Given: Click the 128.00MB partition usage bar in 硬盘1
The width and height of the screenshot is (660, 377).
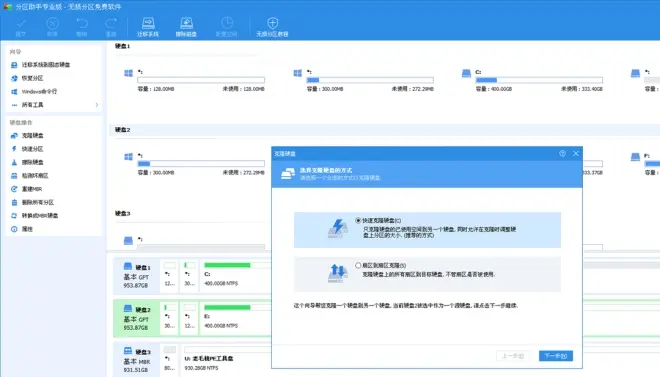Looking at the screenshot, I should [201, 80].
